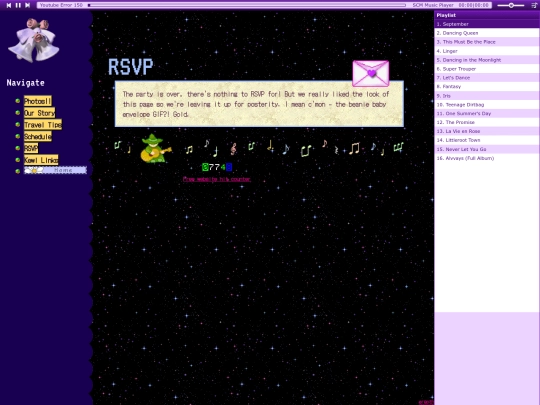Click the guitar-playing frog image
The width and height of the screenshot is (540, 405).
pos(155,148)
